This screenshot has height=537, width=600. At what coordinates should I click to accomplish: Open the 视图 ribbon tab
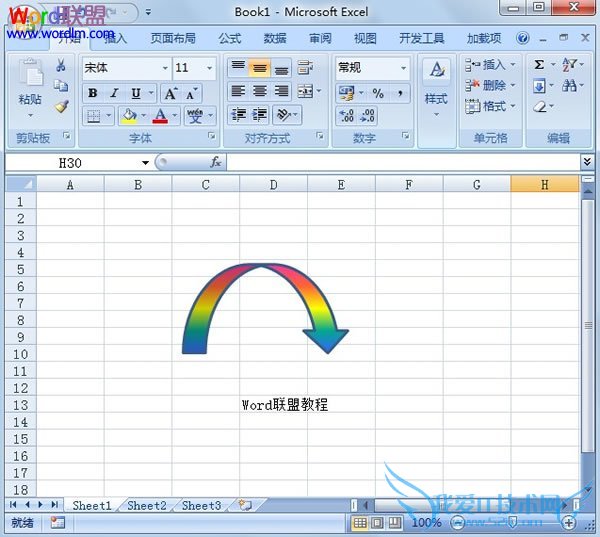point(365,38)
